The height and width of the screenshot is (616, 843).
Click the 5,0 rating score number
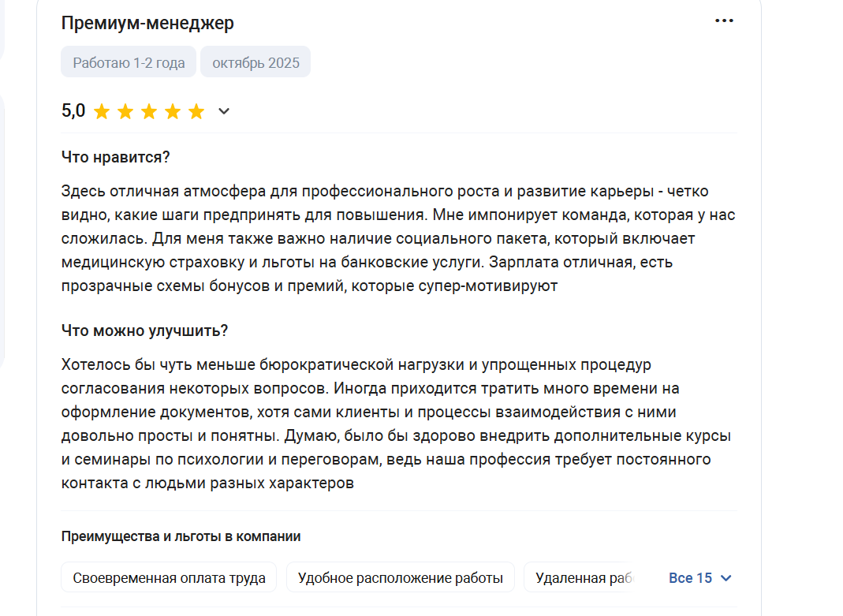[x=73, y=110]
